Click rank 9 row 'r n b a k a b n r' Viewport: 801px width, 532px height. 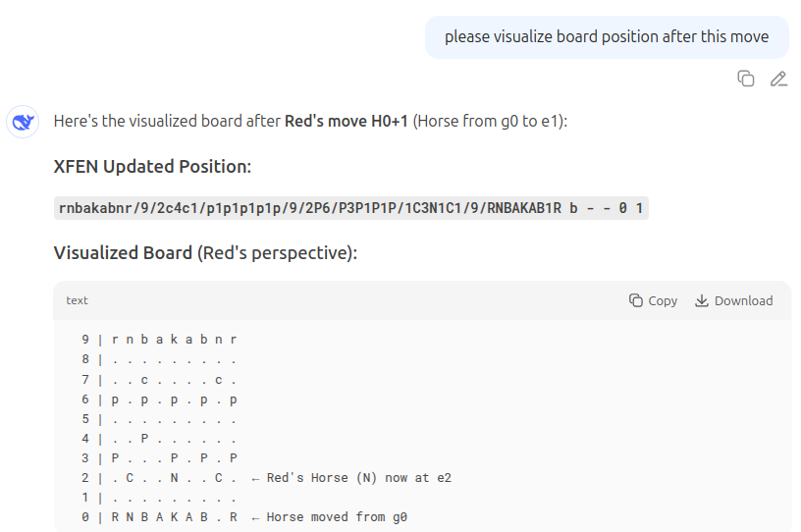click(x=174, y=340)
